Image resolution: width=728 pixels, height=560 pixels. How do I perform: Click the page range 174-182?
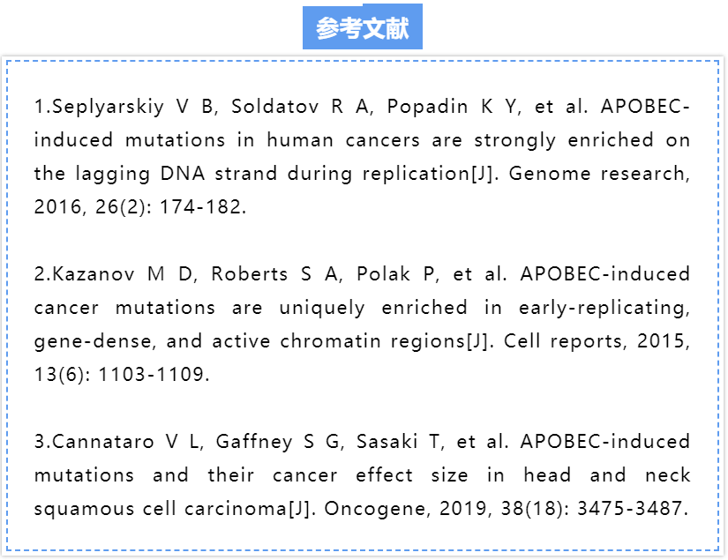(200, 207)
